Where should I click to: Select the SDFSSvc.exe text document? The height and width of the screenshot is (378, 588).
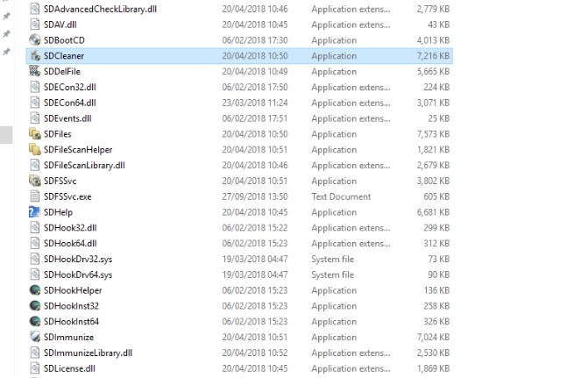[67, 196]
